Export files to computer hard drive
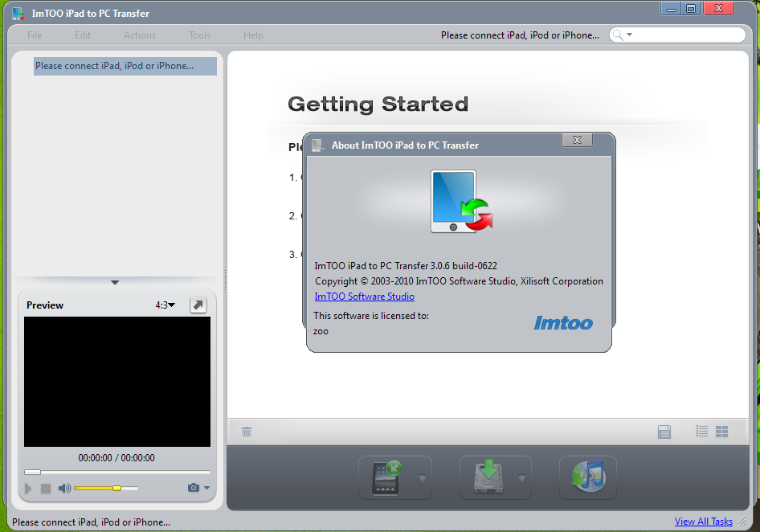Viewport: 760px width, 532px height. point(487,477)
